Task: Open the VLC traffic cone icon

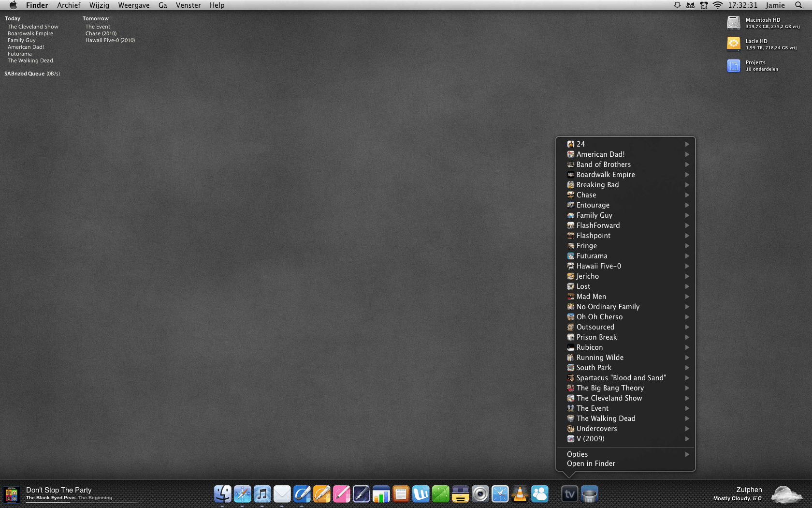Action: coord(520,494)
